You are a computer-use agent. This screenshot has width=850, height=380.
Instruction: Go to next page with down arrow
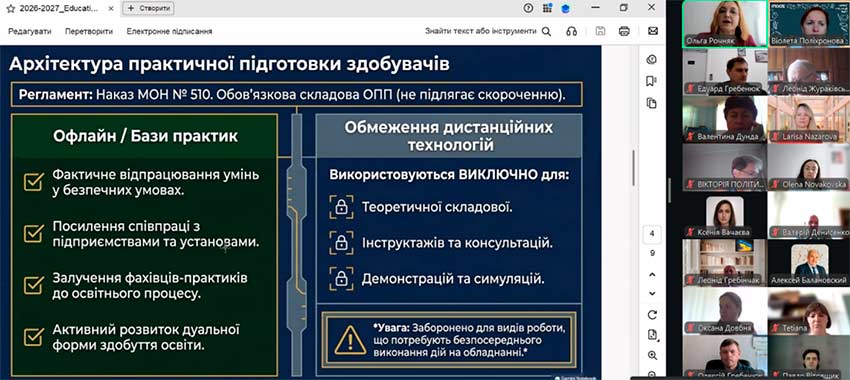point(652,293)
